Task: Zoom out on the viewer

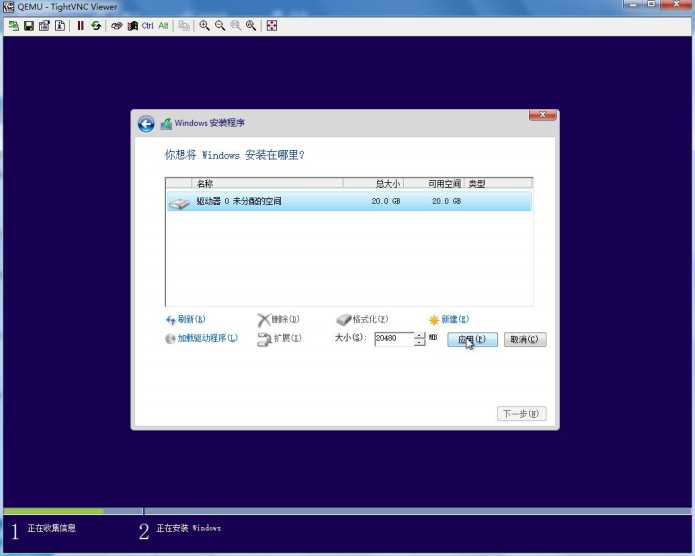Action: coord(220,26)
